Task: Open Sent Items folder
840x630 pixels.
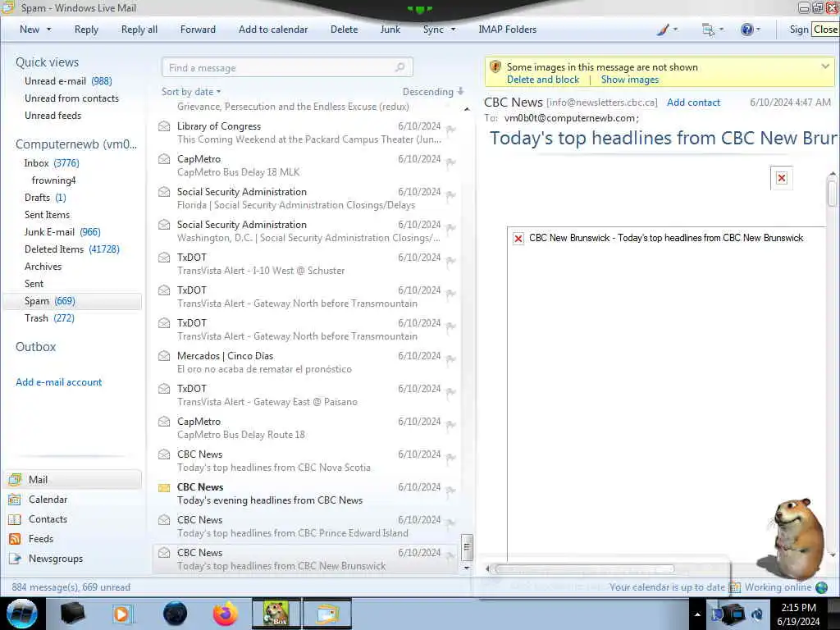Action: tap(47, 214)
